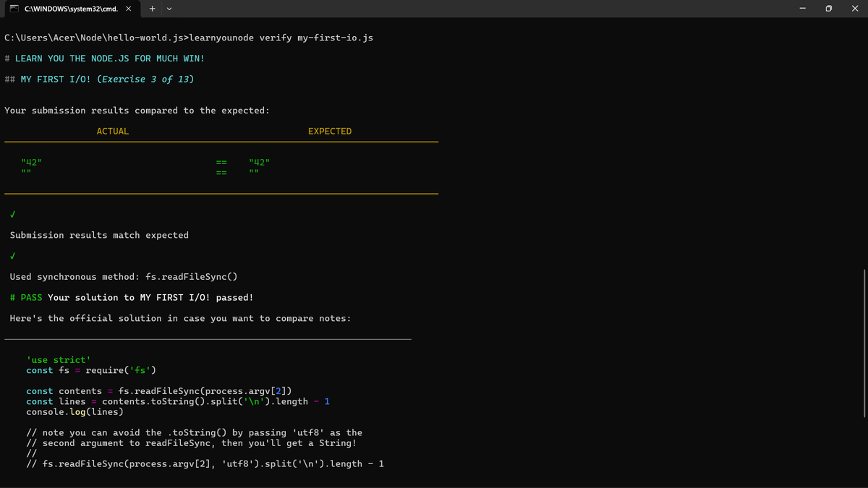Open a new terminal tab
868x488 pixels.
(x=153, y=9)
